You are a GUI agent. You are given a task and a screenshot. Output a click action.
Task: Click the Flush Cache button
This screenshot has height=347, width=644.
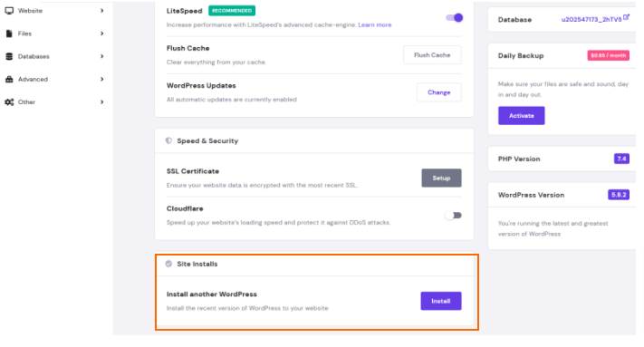tap(432, 55)
